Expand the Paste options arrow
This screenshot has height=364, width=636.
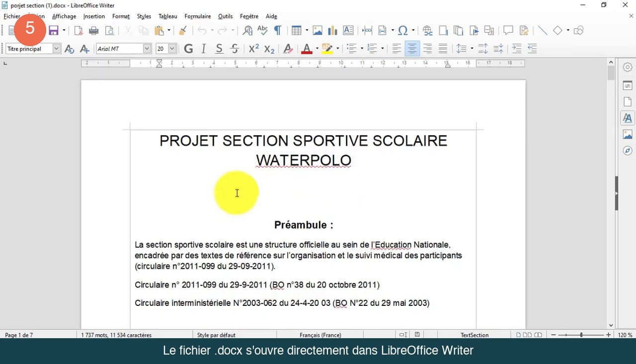tap(169, 31)
